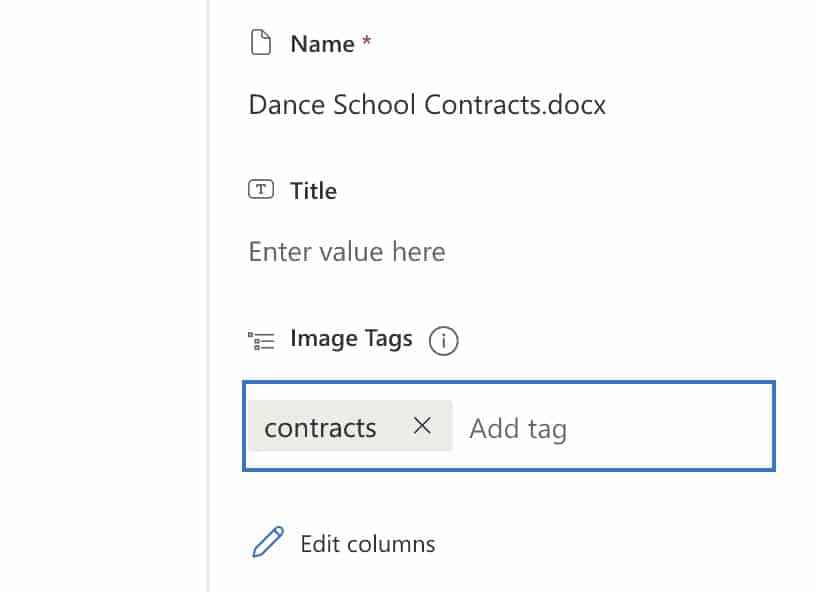Click the Title 'Enter value here' field

click(347, 251)
